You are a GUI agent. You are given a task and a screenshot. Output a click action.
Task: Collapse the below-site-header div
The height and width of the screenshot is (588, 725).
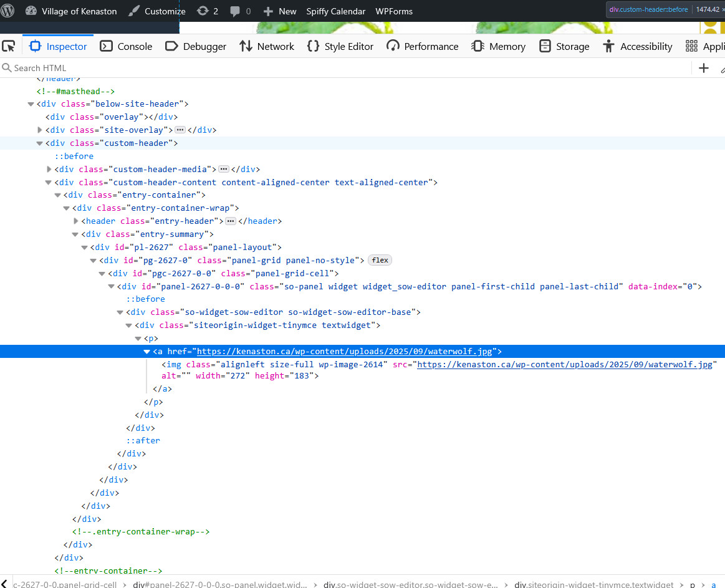[x=31, y=104]
